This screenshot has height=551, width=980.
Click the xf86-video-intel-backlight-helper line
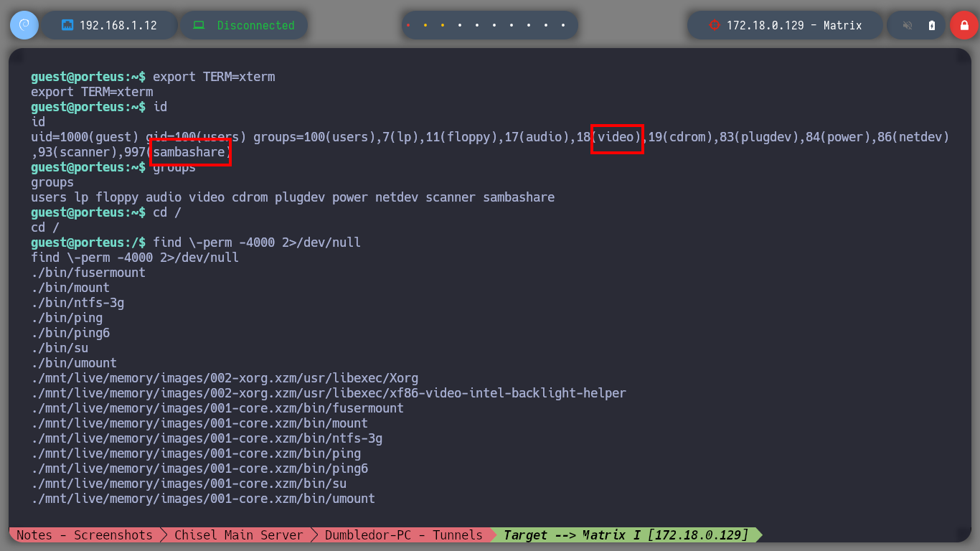coord(329,393)
